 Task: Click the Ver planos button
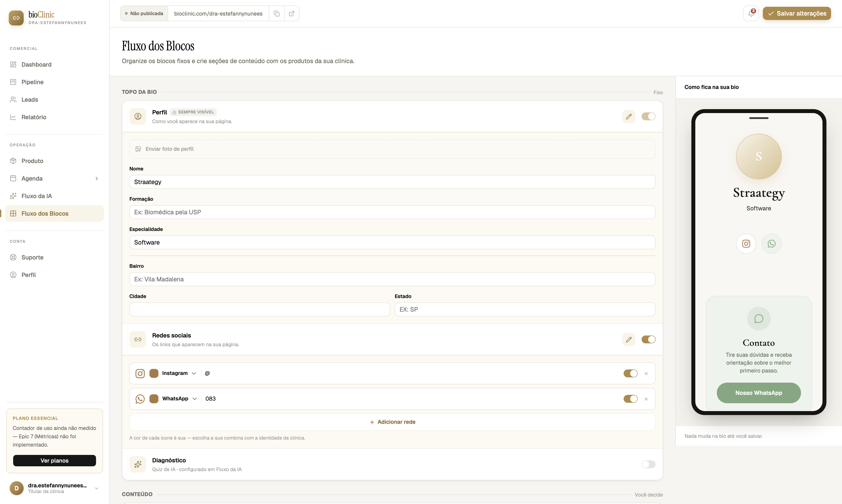54,461
